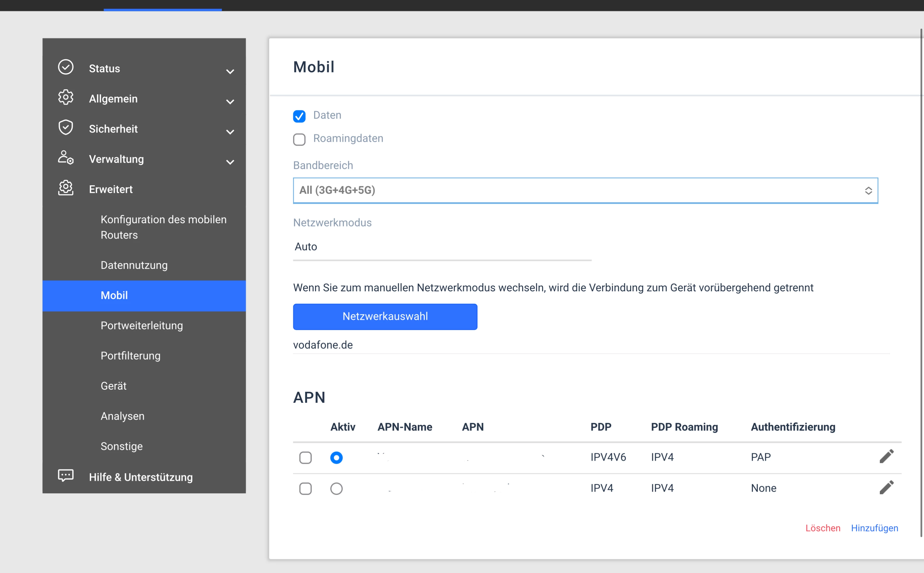The width and height of the screenshot is (924, 573).
Task: Click the Hilfe & Unterstützung chat icon
Action: click(66, 475)
